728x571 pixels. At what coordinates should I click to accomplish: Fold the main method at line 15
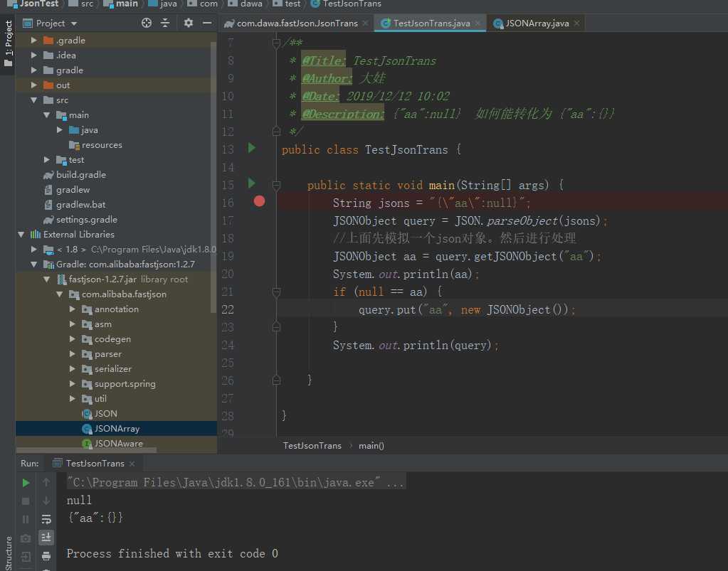276,186
